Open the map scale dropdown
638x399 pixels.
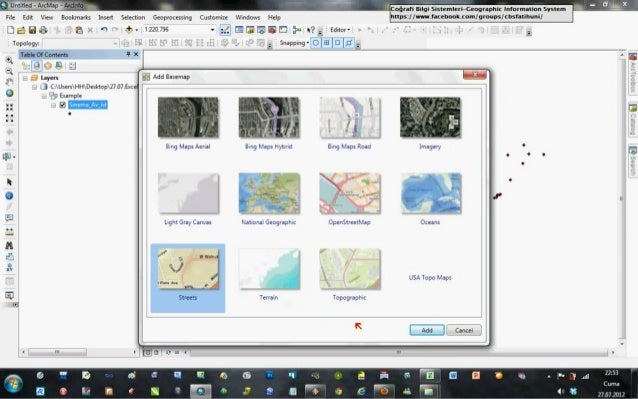coord(212,30)
